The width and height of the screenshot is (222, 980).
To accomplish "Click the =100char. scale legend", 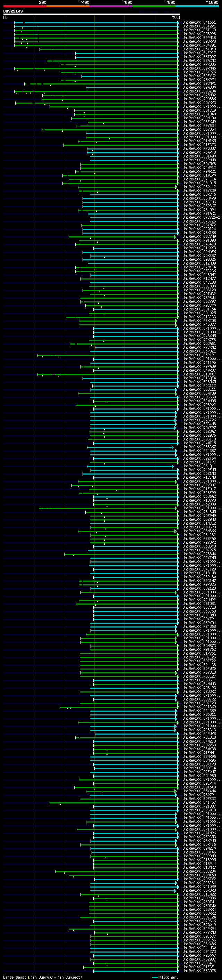I will point(165,977).
